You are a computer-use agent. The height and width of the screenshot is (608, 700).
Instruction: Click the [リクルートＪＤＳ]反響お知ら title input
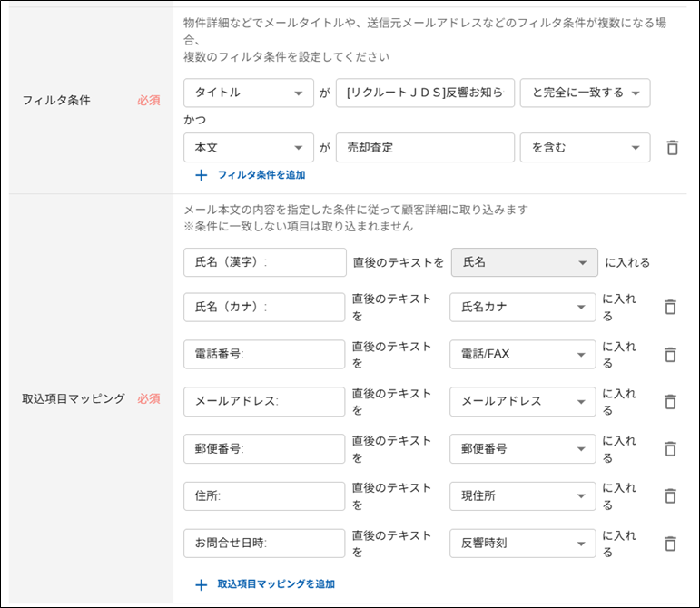425,93
